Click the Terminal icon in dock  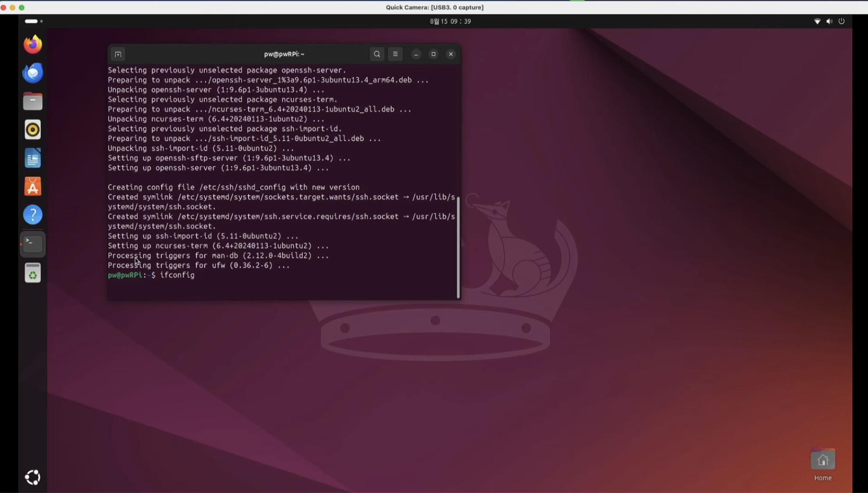point(33,244)
